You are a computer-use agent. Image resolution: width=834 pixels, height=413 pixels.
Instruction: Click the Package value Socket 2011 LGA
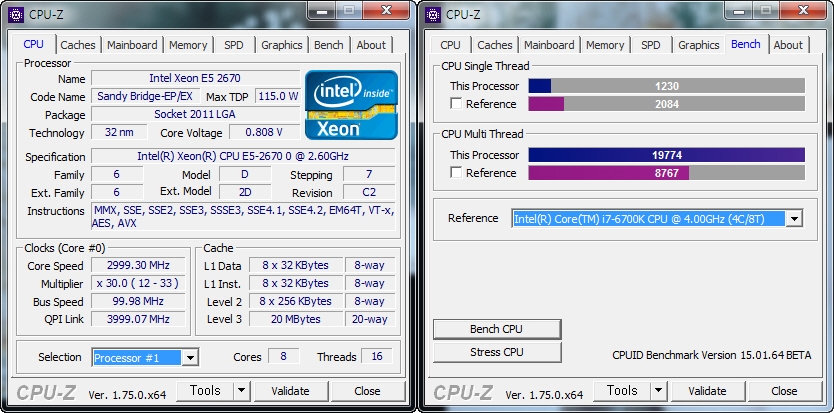tap(195, 114)
